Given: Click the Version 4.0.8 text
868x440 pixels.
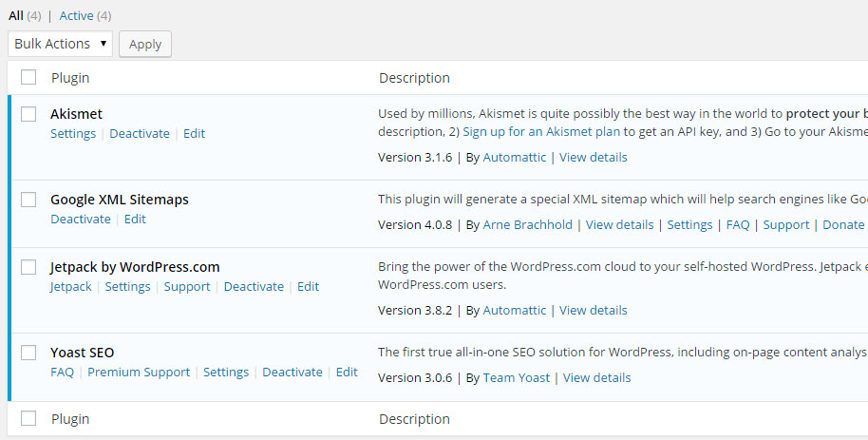Looking at the screenshot, I should [415, 224].
